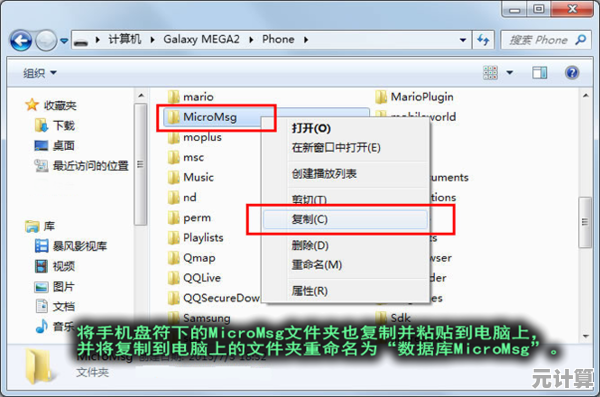Click the change view icon
This screenshot has width=600, height=397.
tap(491, 72)
